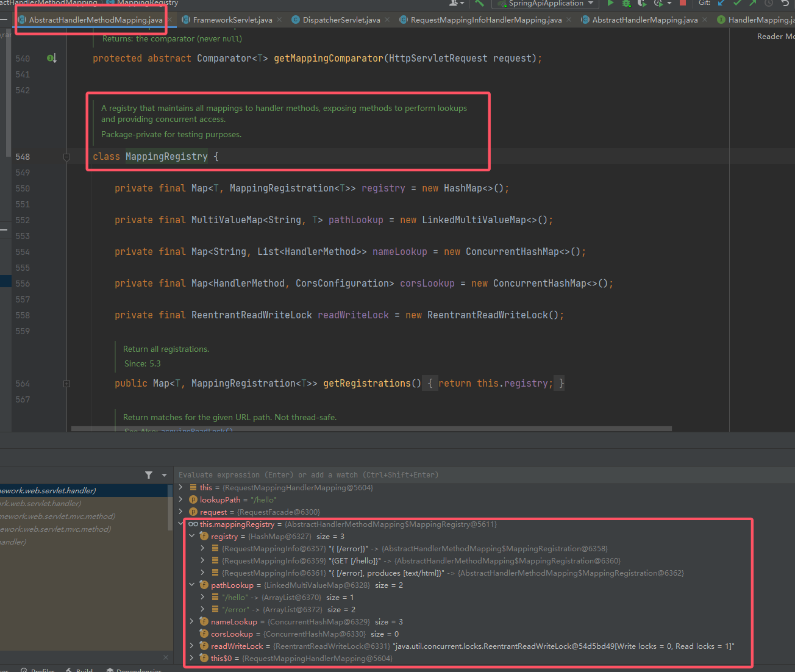Expand the RequestMappingInfo@6361 entry
Viewport: 795px width, 672px height.
pos(202,573)
